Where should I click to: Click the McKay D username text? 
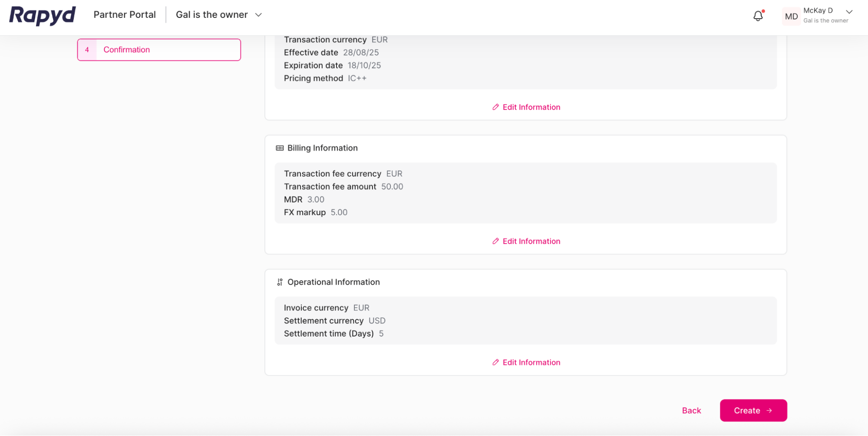818,10
